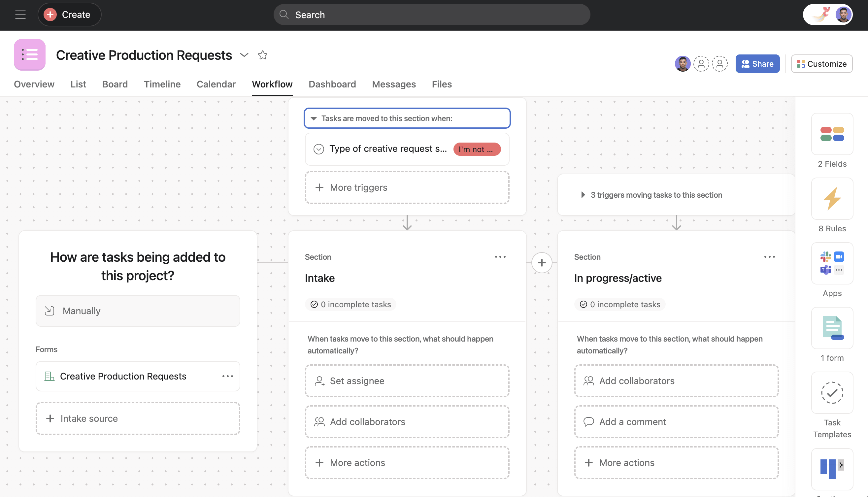Add More triggers to Intake
The image size is (868, 497).
tap(407, 188)
